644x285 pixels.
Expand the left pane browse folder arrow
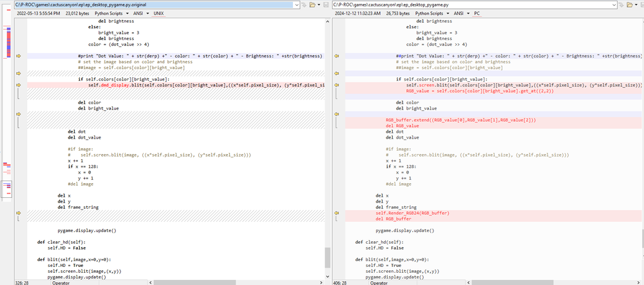point(318,5)
